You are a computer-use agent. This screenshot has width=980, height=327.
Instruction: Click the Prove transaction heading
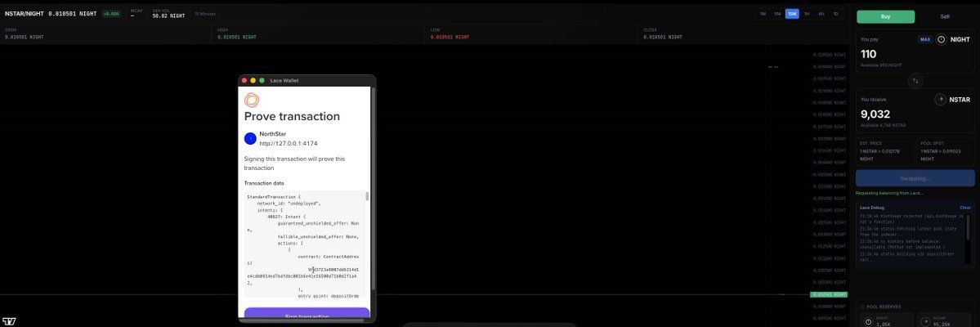point(292,116)
